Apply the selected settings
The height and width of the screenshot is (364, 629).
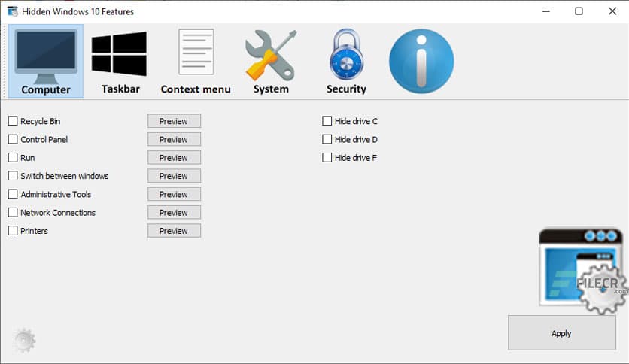561,332
